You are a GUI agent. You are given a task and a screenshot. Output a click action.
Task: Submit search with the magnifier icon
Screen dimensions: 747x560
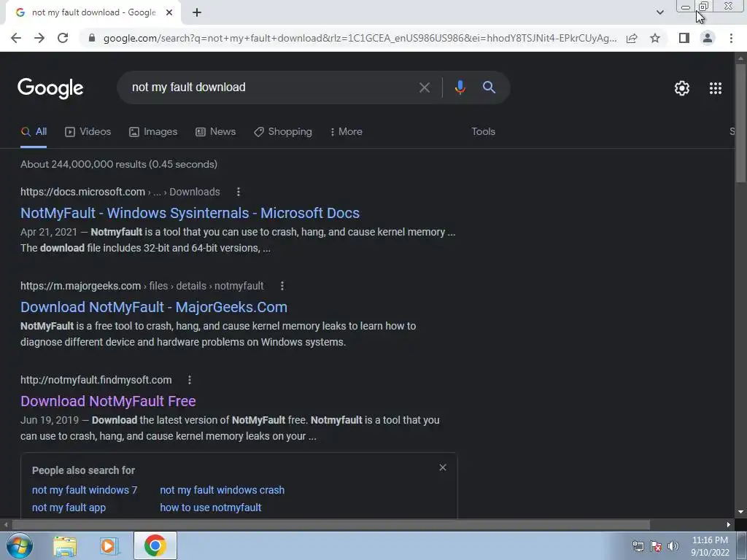pos(489,87)
